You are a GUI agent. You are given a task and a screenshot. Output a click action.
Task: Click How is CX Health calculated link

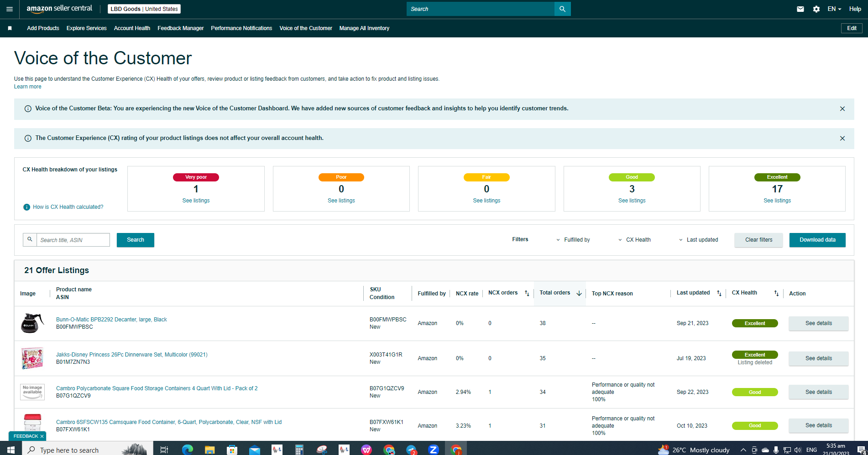pos(68,207)
